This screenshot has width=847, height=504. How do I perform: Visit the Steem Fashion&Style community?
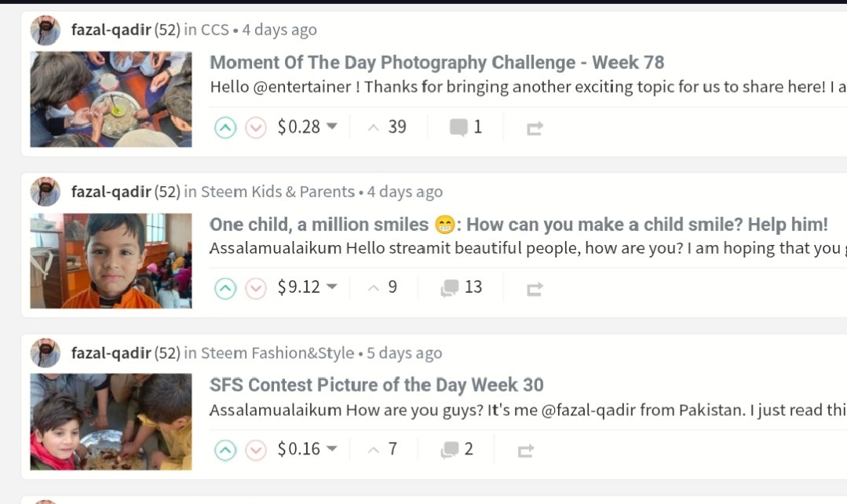coord(277,353)
